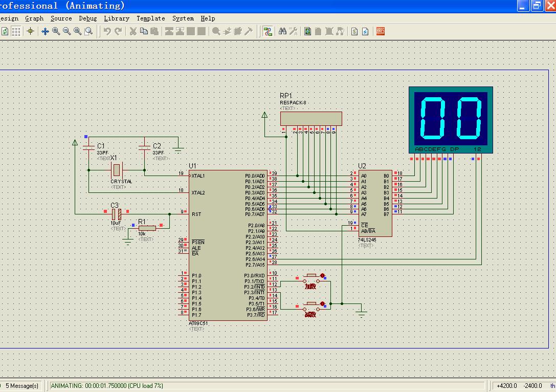
Task: Click the Copy to clipboard icon
Action: pos(144,31)
